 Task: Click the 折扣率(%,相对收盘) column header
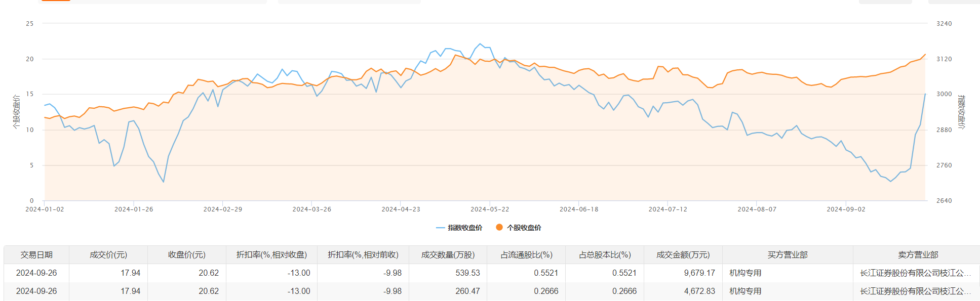(271, 255)
